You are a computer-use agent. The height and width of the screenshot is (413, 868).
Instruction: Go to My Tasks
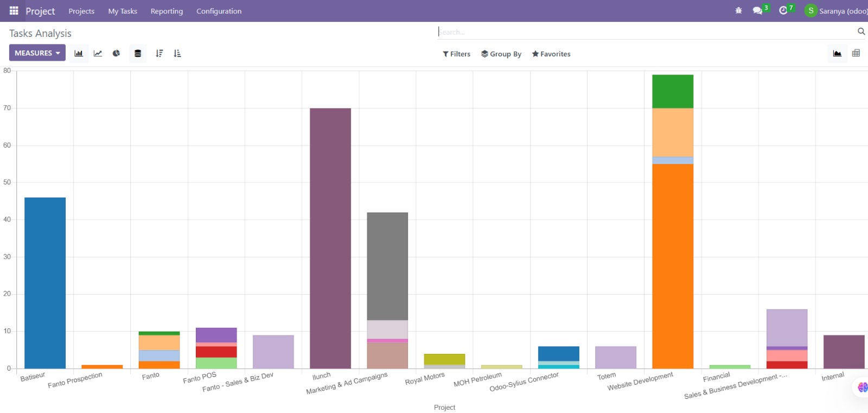coord(123,11)
